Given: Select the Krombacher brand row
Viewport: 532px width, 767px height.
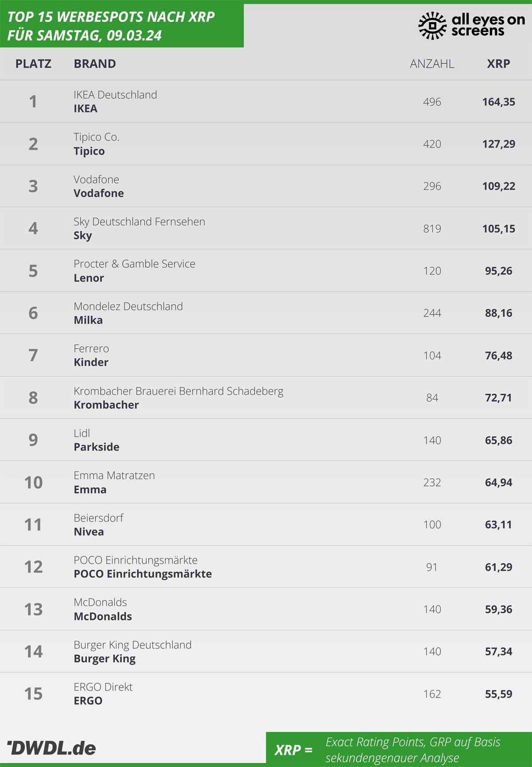Looking at the screenshot, I should pos(266,397).
